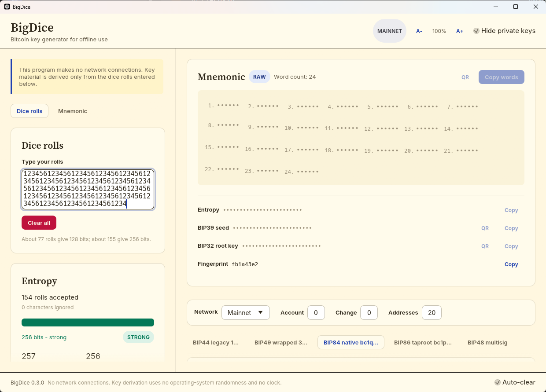This screenshot has width=546, height=392.
Task: Click the BigDice 0.3.0 version text
Action: click(x=27, y=383)
